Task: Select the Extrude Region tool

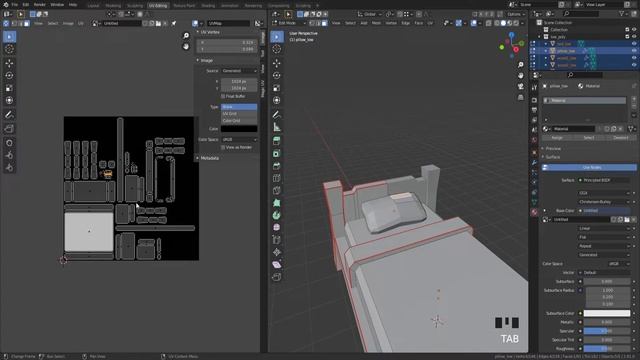Action: point(277,141)
